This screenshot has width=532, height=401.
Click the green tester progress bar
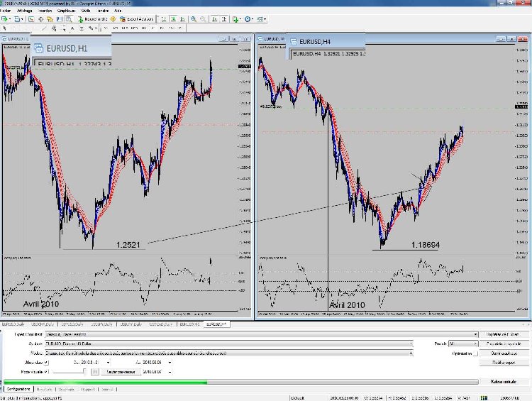241,382
